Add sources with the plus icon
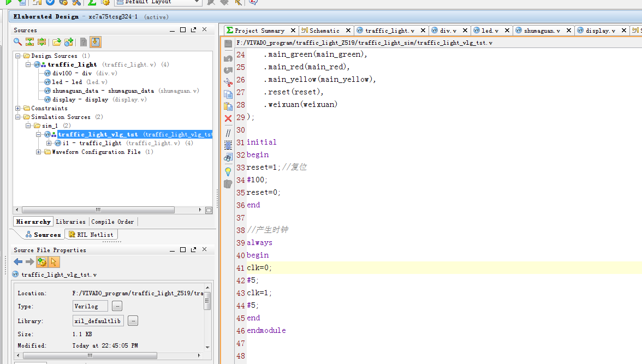Image resolution: width=642 pixels, height=364 pixels. click(x=69, y=42)
